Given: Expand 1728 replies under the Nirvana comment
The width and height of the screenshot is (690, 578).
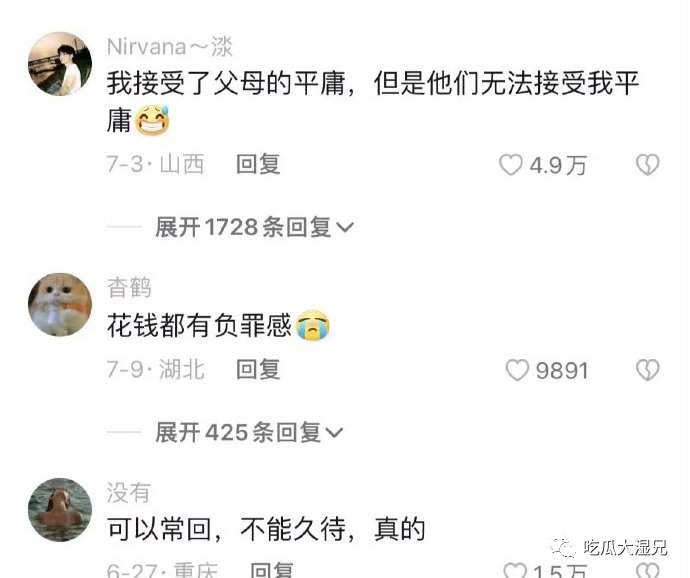Looking at the screenshot, I should click(x=254, y=227).
